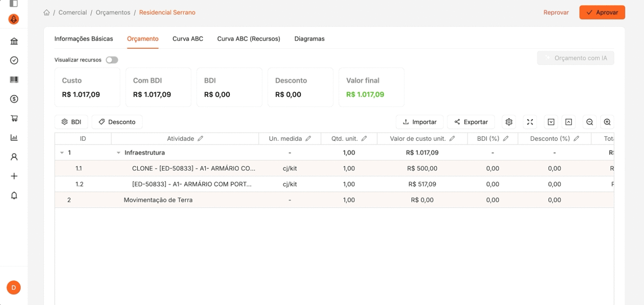Select the Movimentação de Terra row
Screen dimensions: 644x305
click(x=334, y=200)
